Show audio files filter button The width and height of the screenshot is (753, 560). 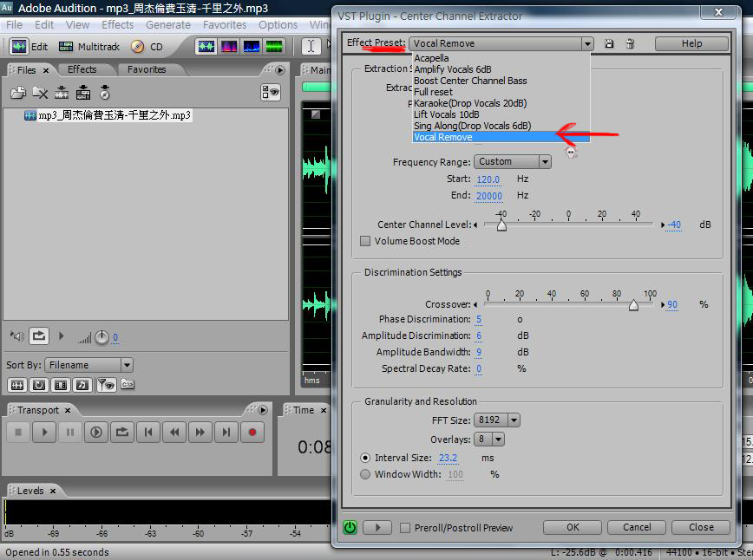(16, 385)
